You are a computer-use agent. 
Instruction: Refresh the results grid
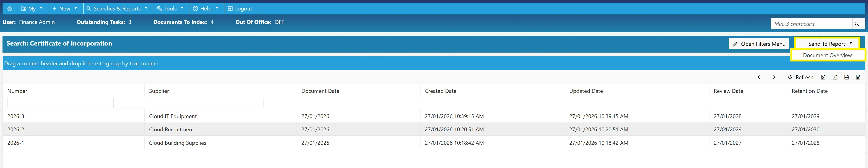coord(801,77)
